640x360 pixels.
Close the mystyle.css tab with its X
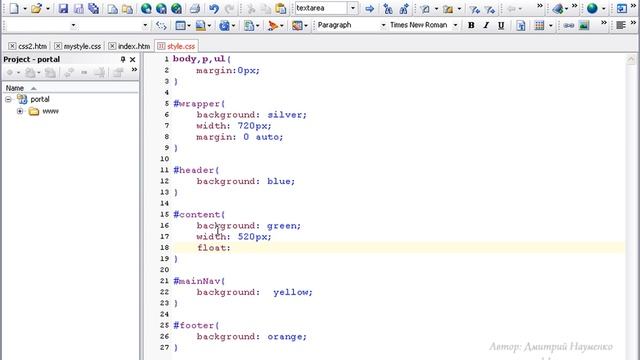[x=58, y=46]
